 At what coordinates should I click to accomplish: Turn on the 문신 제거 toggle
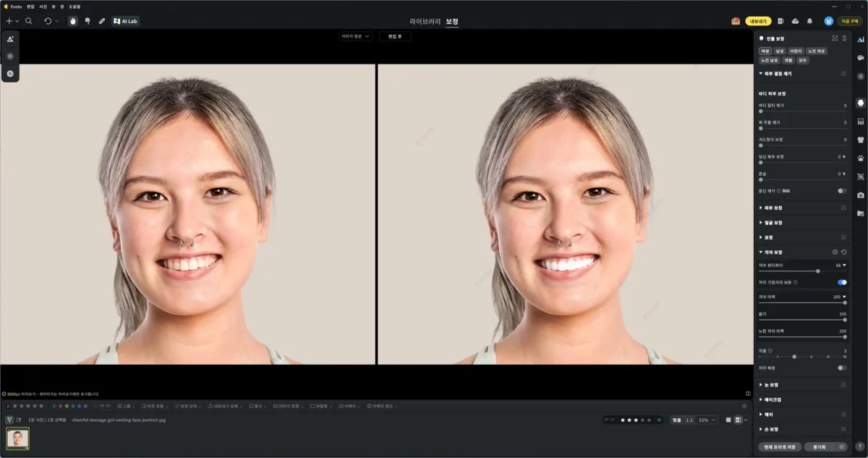pos(842,191)
